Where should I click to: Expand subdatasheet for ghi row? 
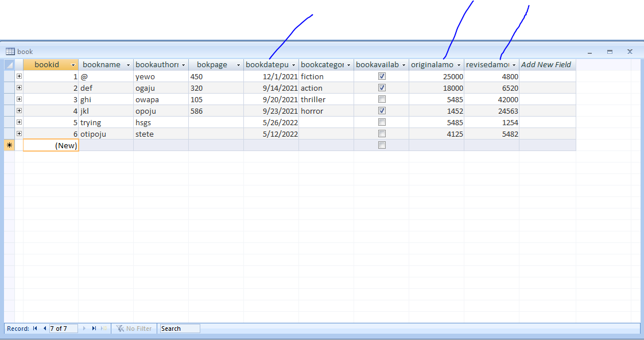[x=19, y=99]
